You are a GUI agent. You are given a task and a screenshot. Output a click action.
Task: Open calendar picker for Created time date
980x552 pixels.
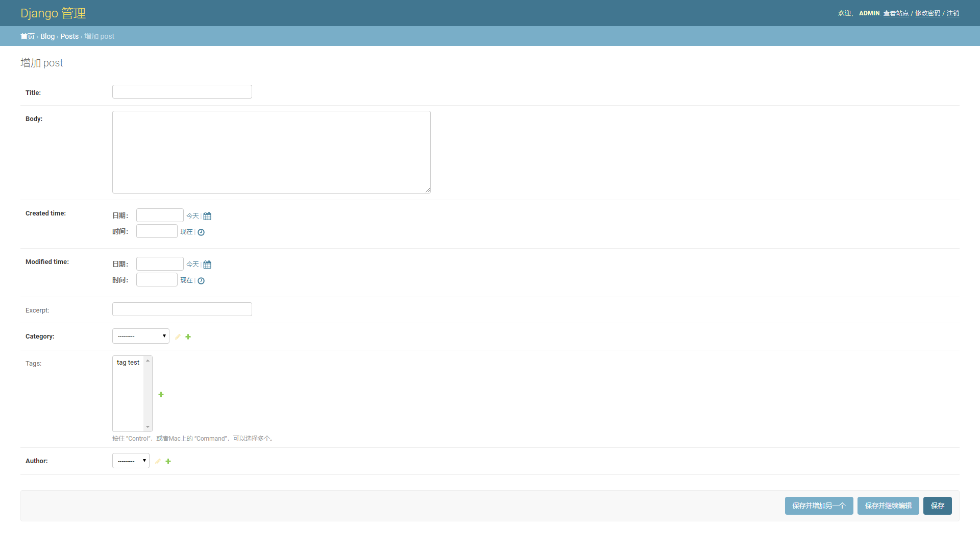[x=207, y=216]
